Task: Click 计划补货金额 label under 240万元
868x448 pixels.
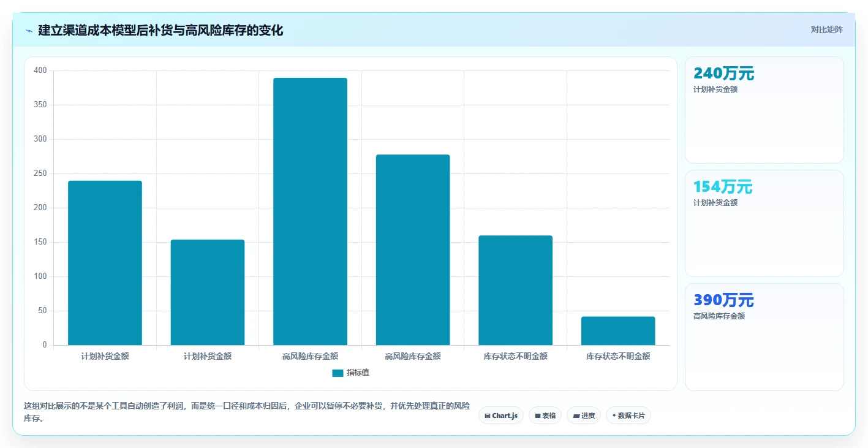Action: (x=715, y=89)
